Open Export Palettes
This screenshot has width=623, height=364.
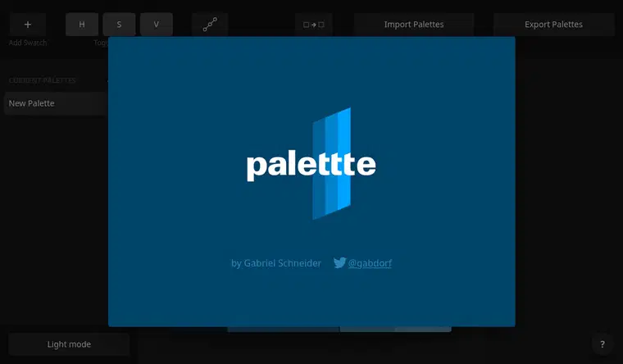553,25
